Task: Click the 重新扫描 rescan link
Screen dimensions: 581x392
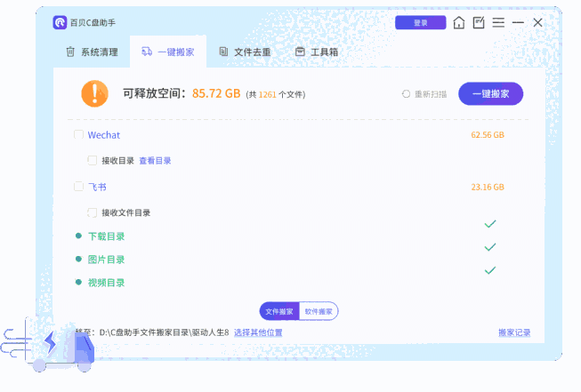Action: [x=431, y=94]
